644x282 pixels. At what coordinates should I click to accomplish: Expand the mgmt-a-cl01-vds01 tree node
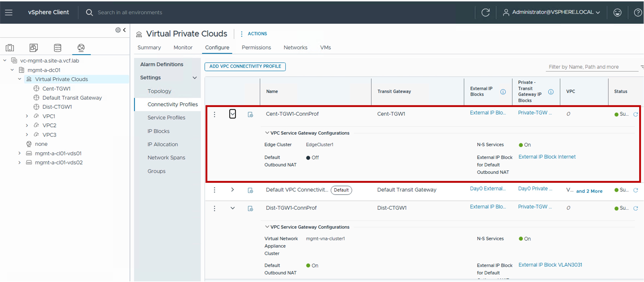[19, 153]
